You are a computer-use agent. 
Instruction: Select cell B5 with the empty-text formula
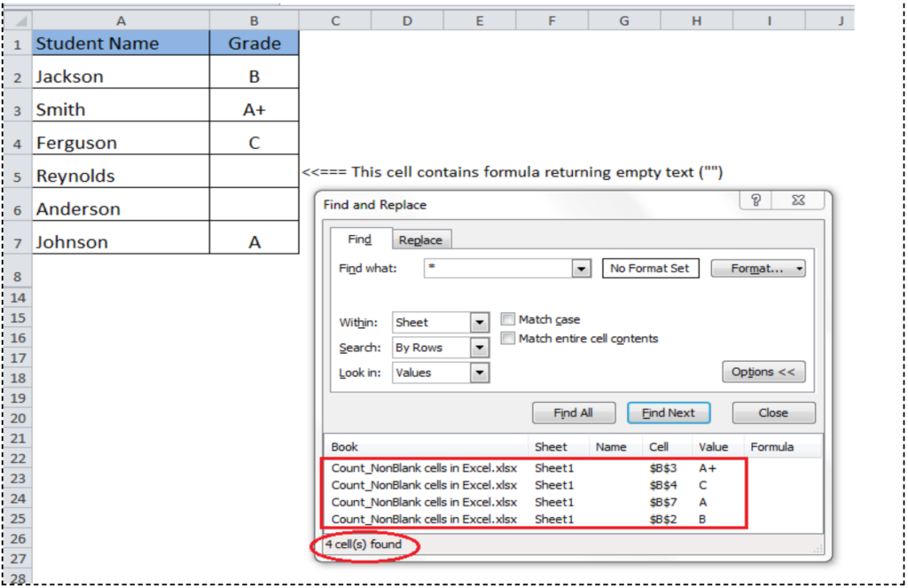point(254,175)
